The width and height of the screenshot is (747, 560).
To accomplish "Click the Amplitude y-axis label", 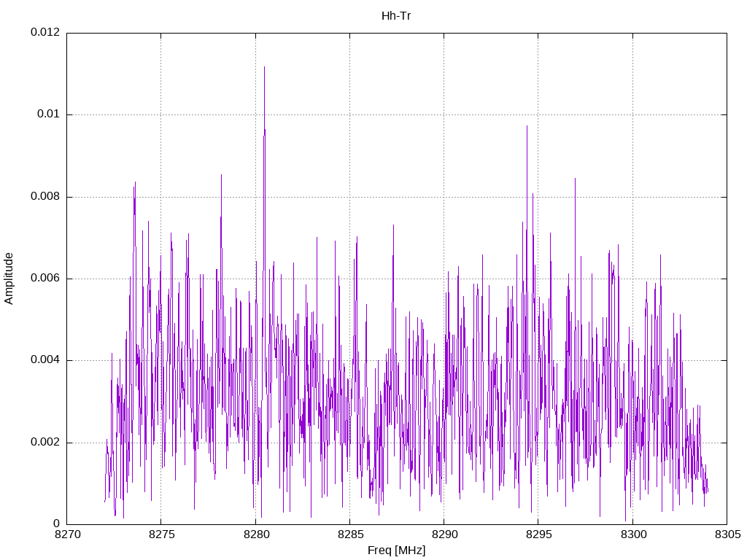I will pyautogui.click(x=9, y=279).
